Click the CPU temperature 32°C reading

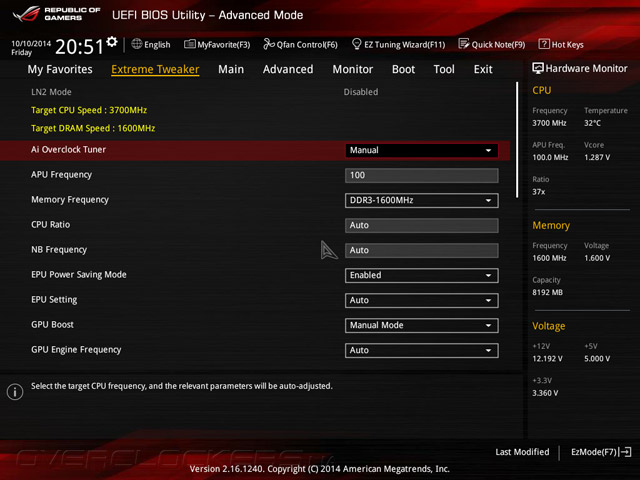592,123
